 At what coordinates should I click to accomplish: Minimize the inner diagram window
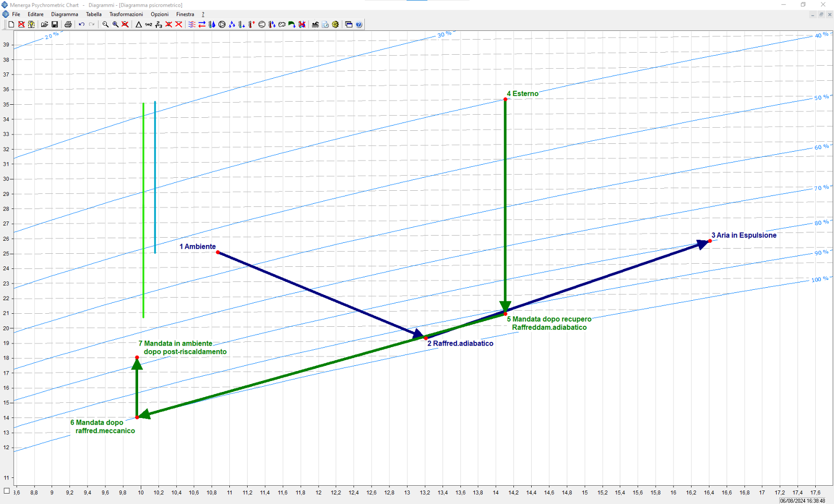tap(813, 15)
